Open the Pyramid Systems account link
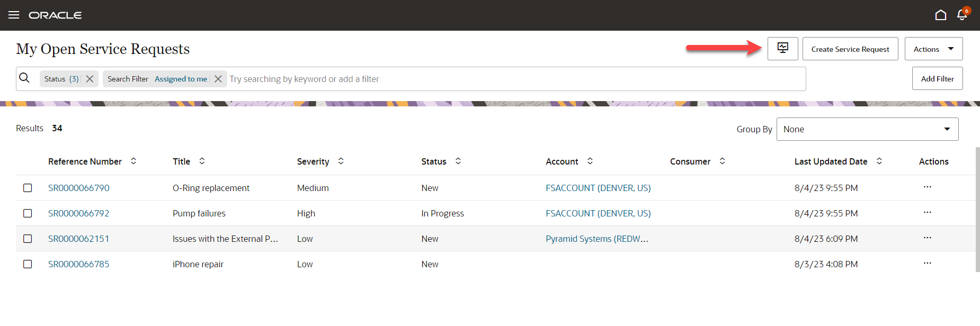 [596, 239]
